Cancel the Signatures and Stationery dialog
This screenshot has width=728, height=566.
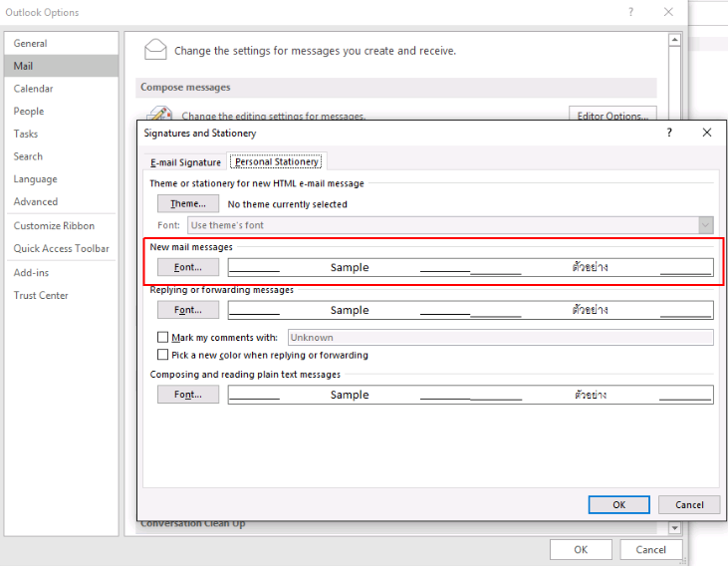(688, 504)
